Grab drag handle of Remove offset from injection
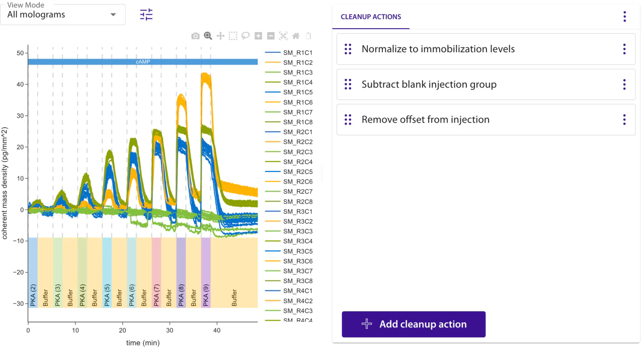The height and width of the screenshot is (347, 644). pyautogui.click(x=348, y=119)
